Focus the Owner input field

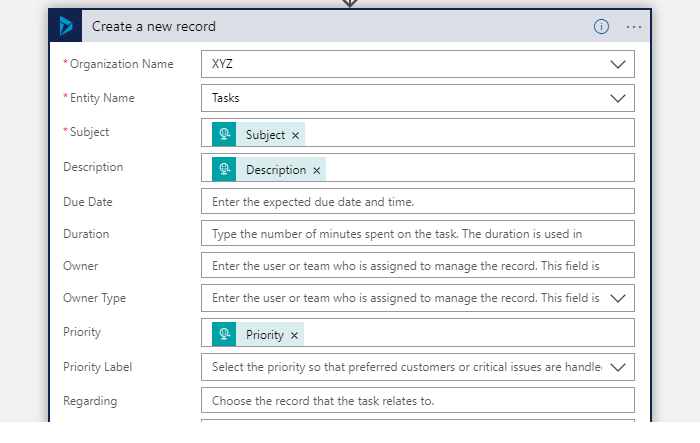417,265
